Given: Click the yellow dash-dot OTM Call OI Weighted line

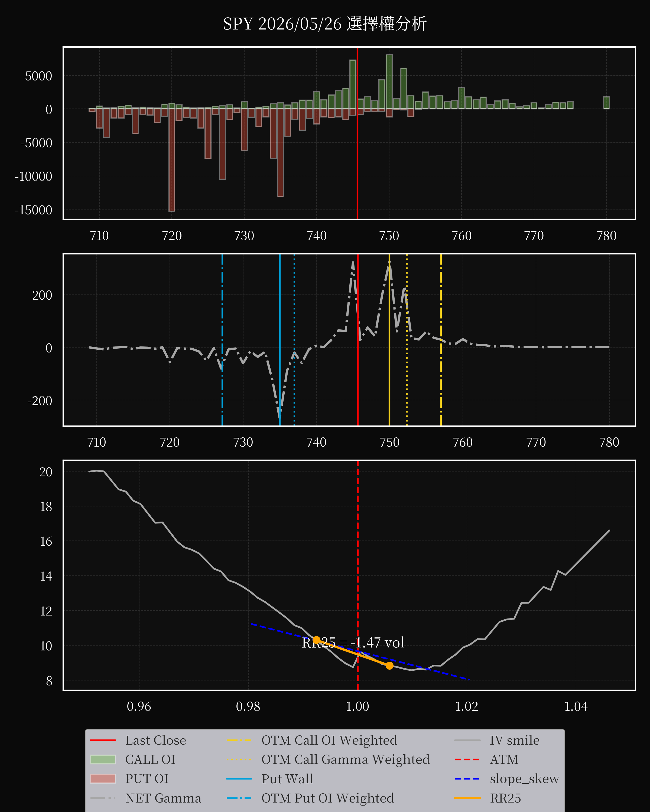Looking at the screenshot, I should coord(441,340).
